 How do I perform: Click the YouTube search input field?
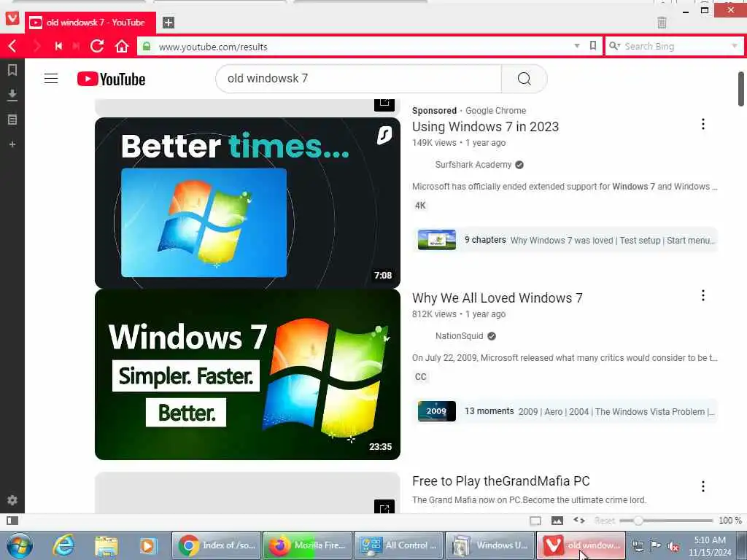[x=359, y=79]
